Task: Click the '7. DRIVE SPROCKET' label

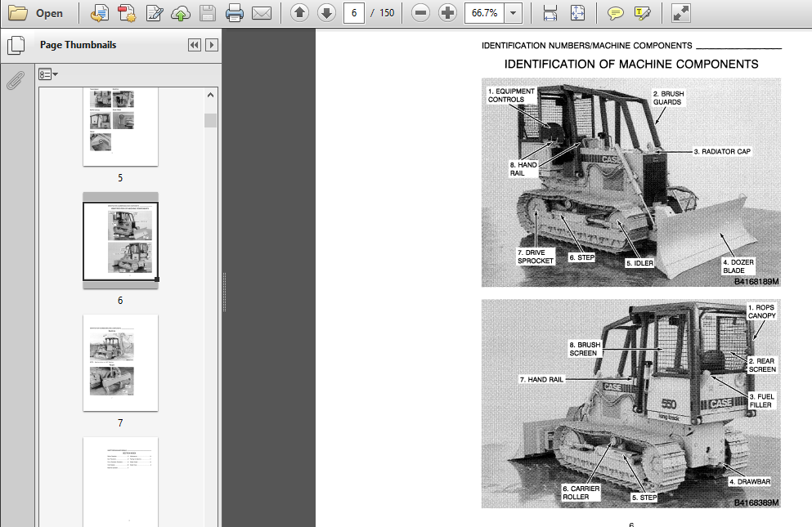Action: (x=536, y=257)
